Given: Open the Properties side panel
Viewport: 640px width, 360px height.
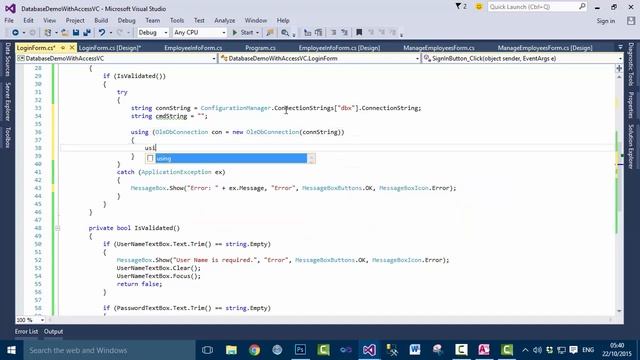Looking at the screenshot, I should point(631,104).
